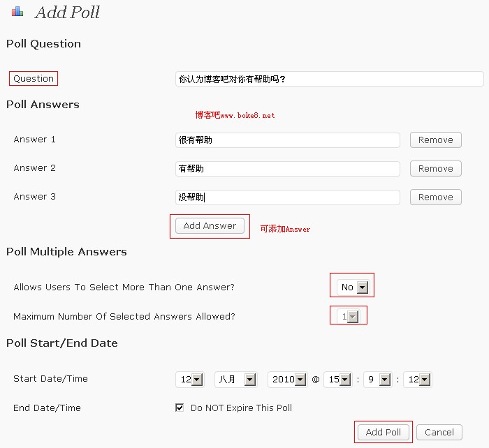Open the start year 2010 dropdown
489x448 pixels.
pyautogui.click(x=287, y=380)
